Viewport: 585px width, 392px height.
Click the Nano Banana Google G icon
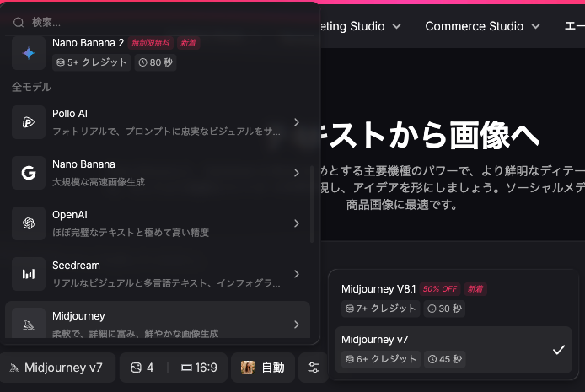pos(29,173)
